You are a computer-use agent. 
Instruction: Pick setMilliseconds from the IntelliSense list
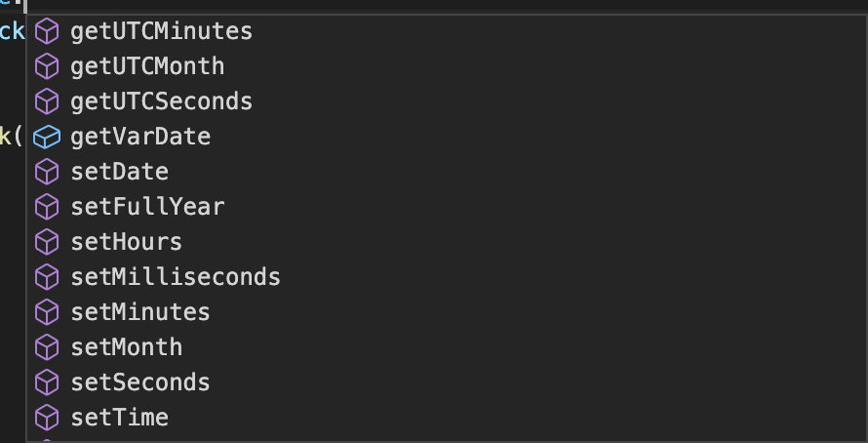point(447,277)
